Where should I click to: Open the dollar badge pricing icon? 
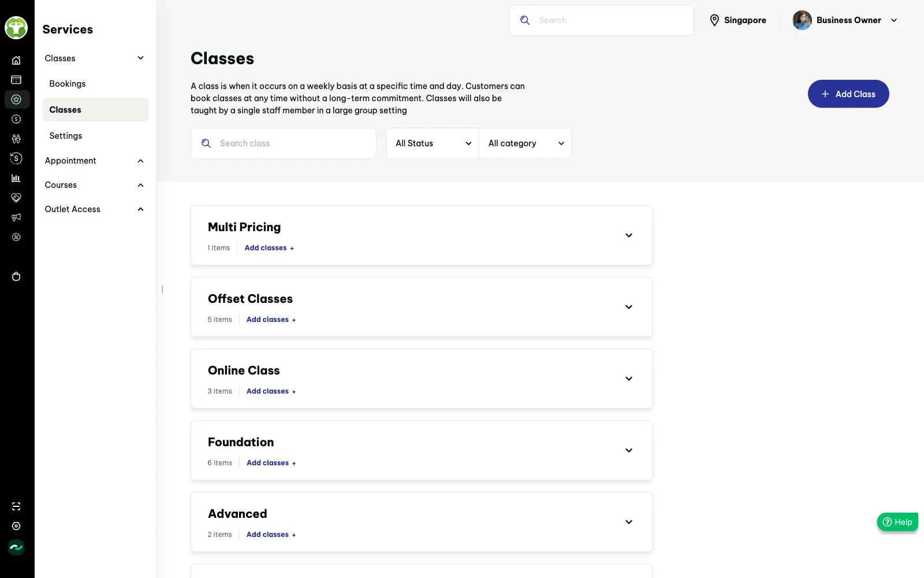click(x=16, y=119)
